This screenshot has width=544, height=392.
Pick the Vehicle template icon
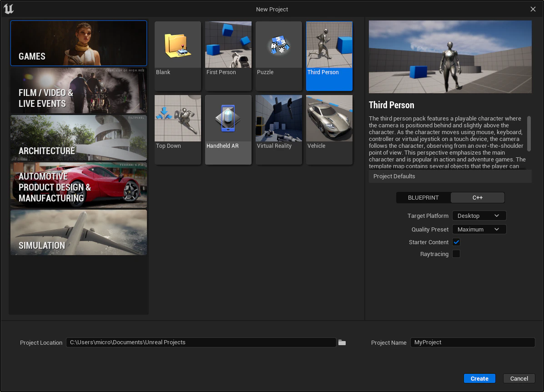click(x=329, y=119)
